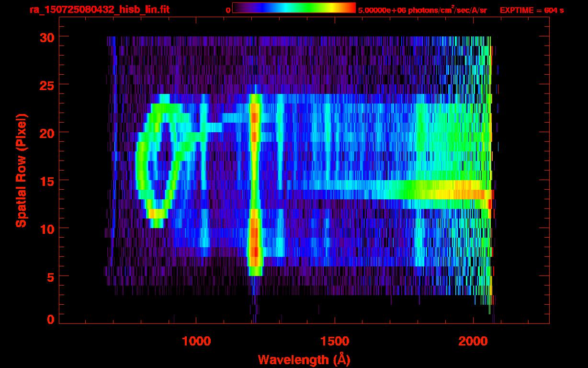Click the y-axis tick label 0
Screen dimensions: 588x368
[51, 320]
